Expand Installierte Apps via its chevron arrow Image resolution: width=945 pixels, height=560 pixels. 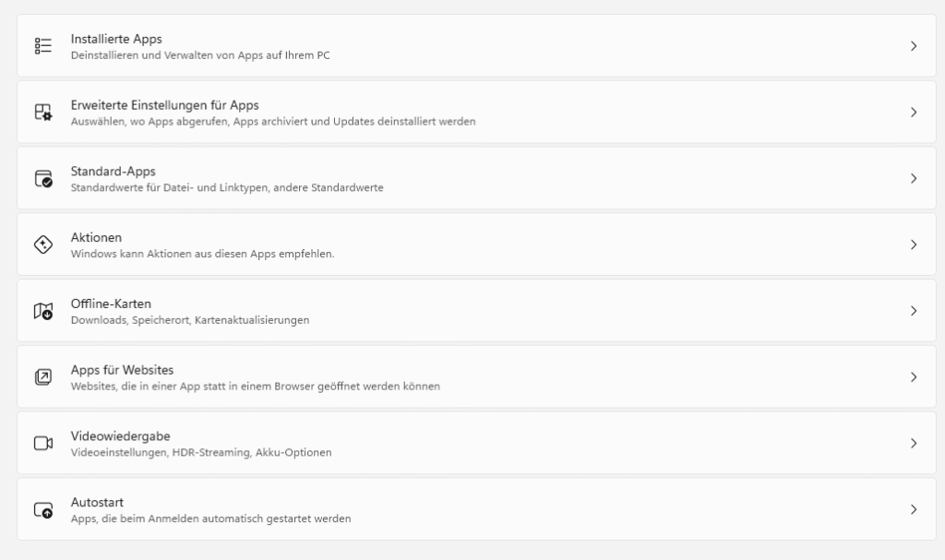click(913, 46)
